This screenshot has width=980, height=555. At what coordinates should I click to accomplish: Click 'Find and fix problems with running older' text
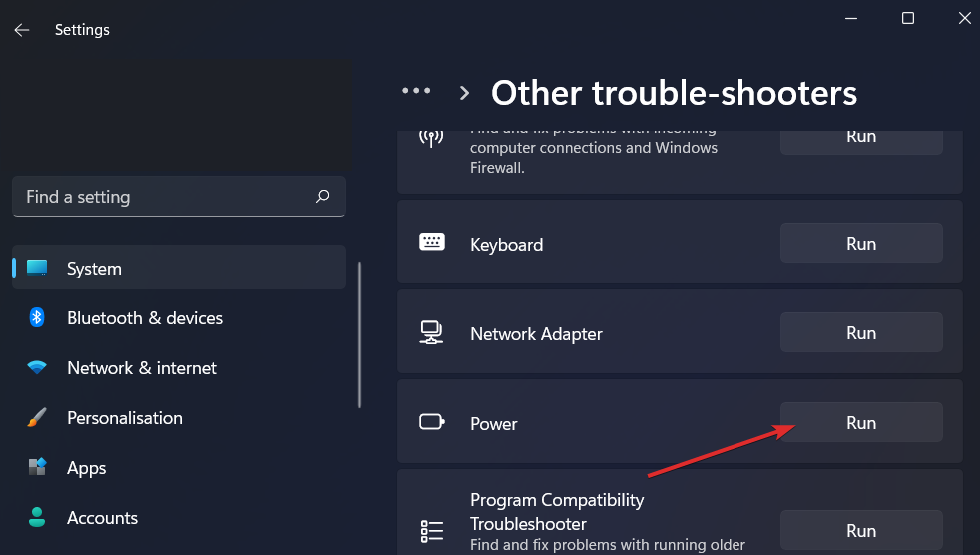pyautogui.click(x=608, y=544)
